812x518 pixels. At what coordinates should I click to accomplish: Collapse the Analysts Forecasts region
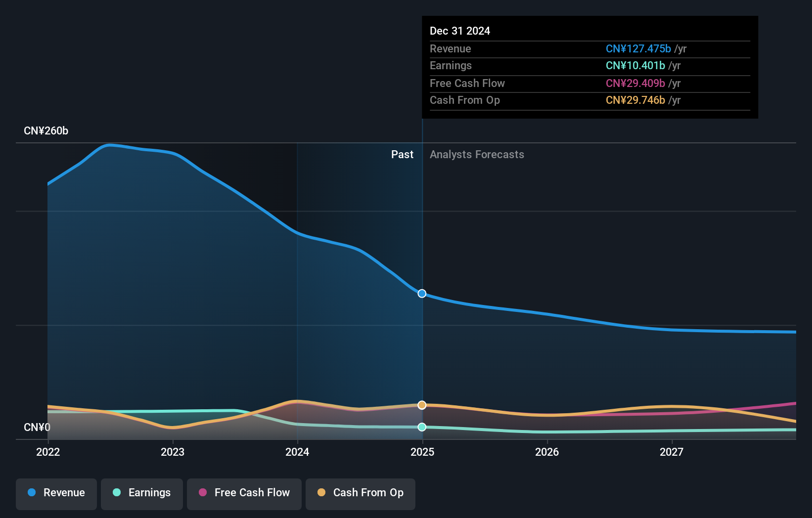476,154
